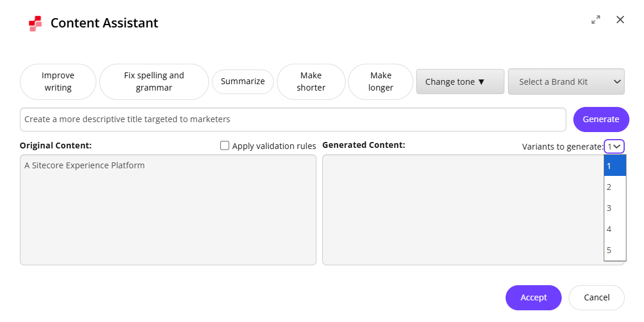The image size is (644, 322).
Task: Enable Apply validation rules checkbox
Action: (x=225, y=146)
